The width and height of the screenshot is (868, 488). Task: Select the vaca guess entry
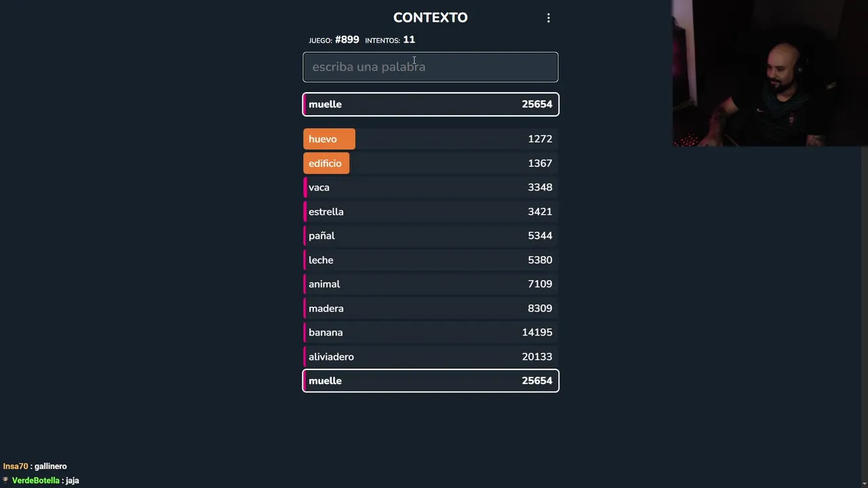[x=430, y=188]
